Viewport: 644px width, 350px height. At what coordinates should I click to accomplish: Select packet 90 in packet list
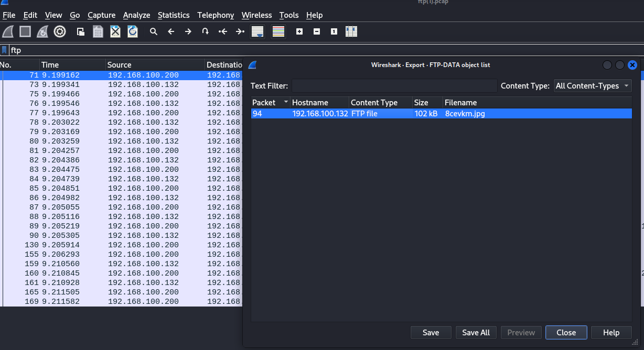point(121,236)
